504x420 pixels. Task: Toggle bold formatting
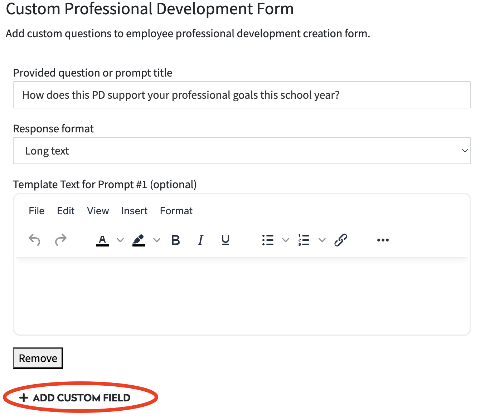pyautogui.click(x=175, y=240)
